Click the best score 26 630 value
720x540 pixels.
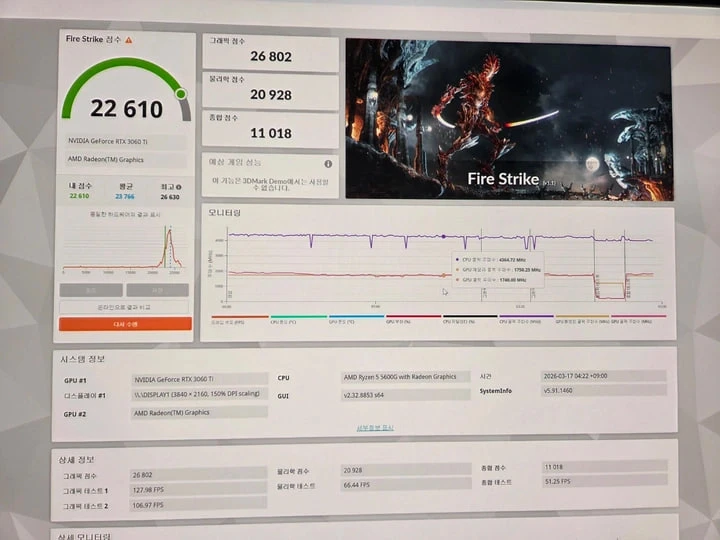click(170, 197)
